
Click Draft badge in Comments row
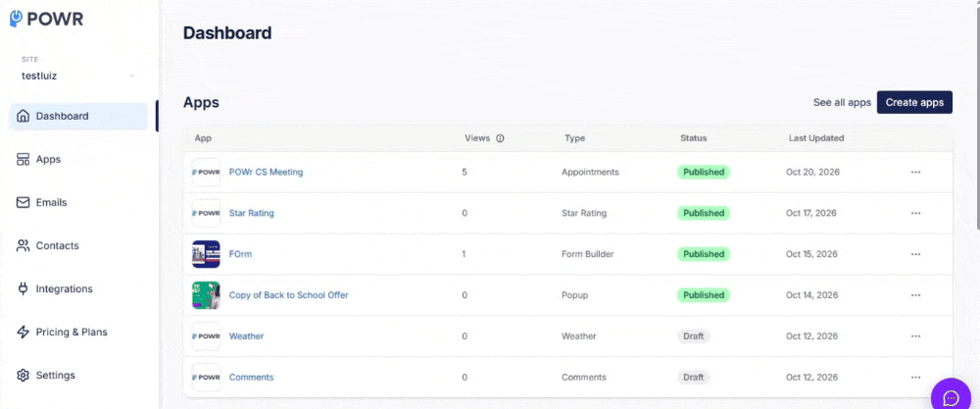693,378
